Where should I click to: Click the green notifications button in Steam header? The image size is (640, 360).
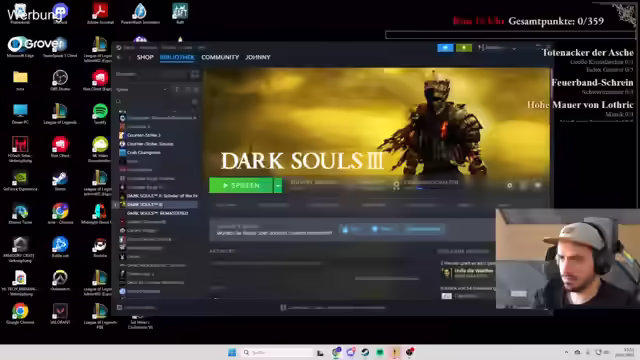[464, 48]
